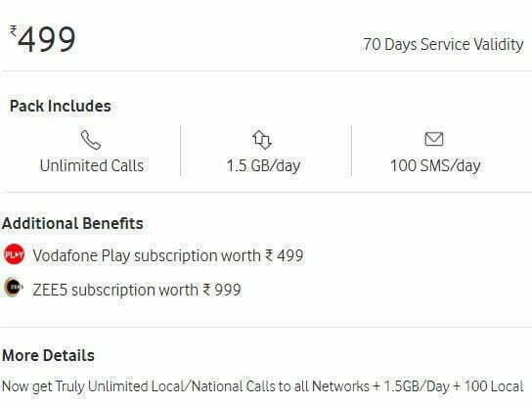Screen dimensions: 532x406
Task: Click the phone handset calls icon
Action: (x=91, y=140)
